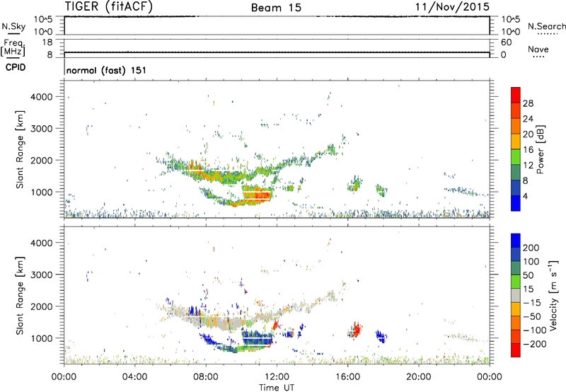Click the red echo patch near 16:30 in velocity panel
This screenshot has width=566, height=392.
tap(357, 330)
